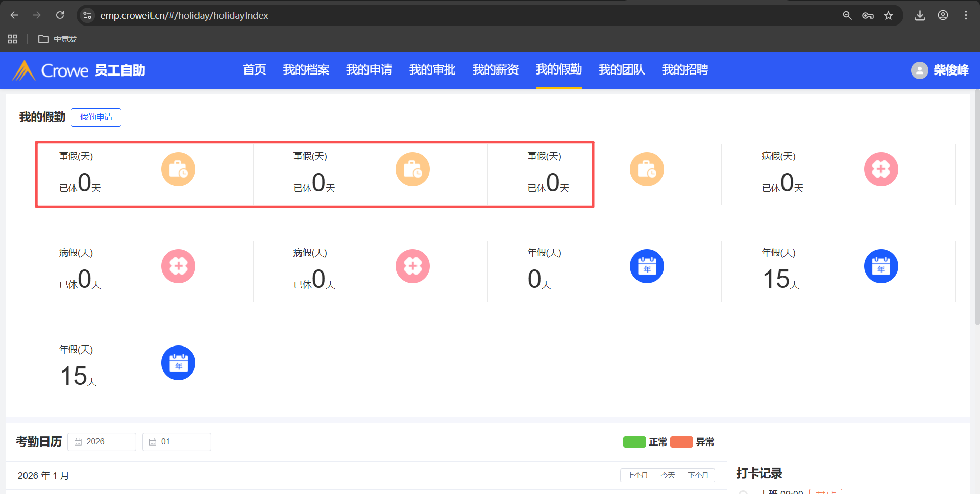Click the Crowe logo in the header
This screenshot has height=494, width=980.
tap(50, 70)
